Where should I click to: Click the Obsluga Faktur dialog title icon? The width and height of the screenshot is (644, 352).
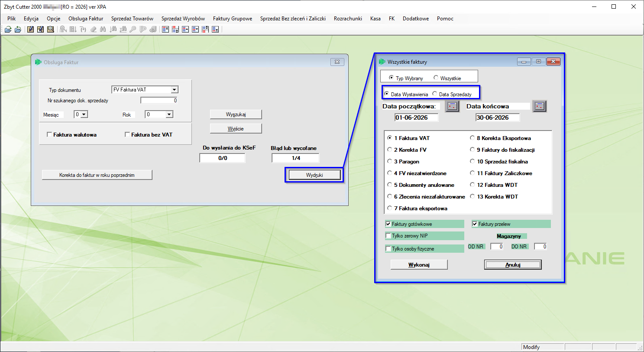(x=38, y=62)
